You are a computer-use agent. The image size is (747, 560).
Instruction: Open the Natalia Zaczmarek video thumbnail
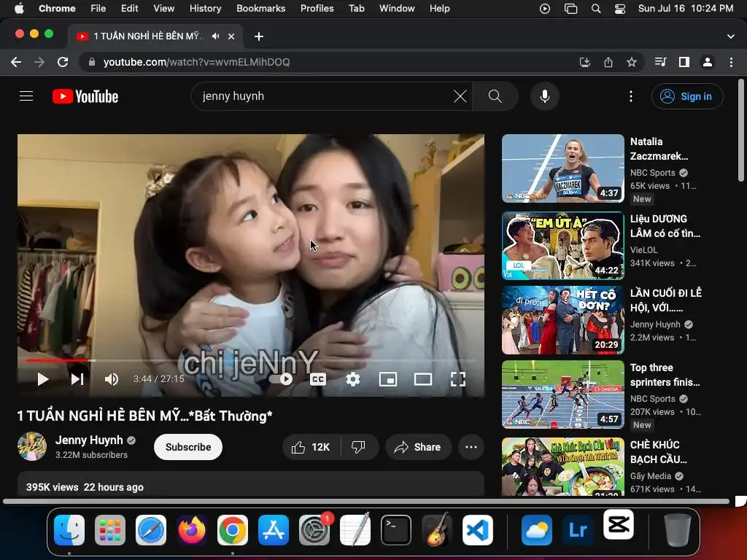click(x=562, y=168)
